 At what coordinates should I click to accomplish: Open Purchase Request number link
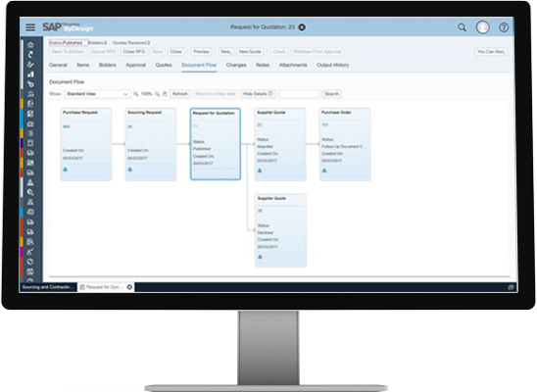66,126
